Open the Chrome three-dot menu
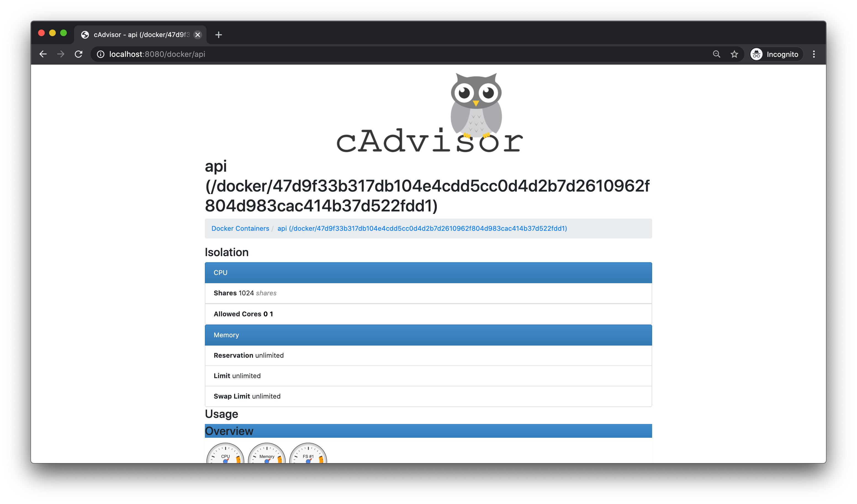The height and width of the screenshot is (504, 857). [814, 54]
